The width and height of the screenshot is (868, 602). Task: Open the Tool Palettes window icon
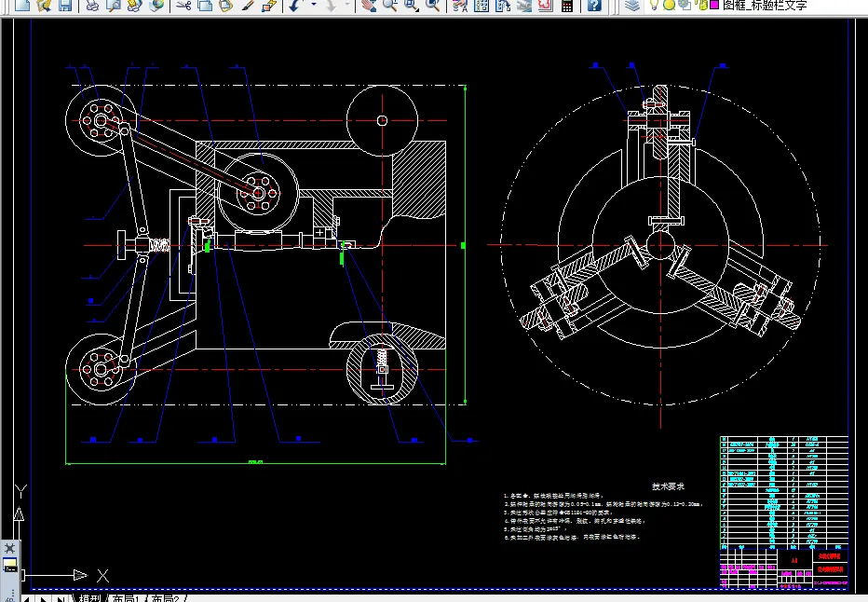[503, 5]
